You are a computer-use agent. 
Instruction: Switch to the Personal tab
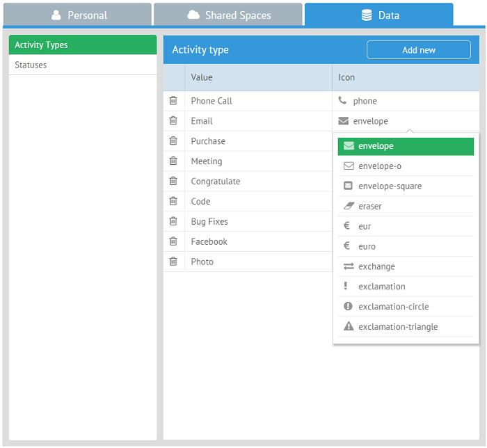coord(77,15)
